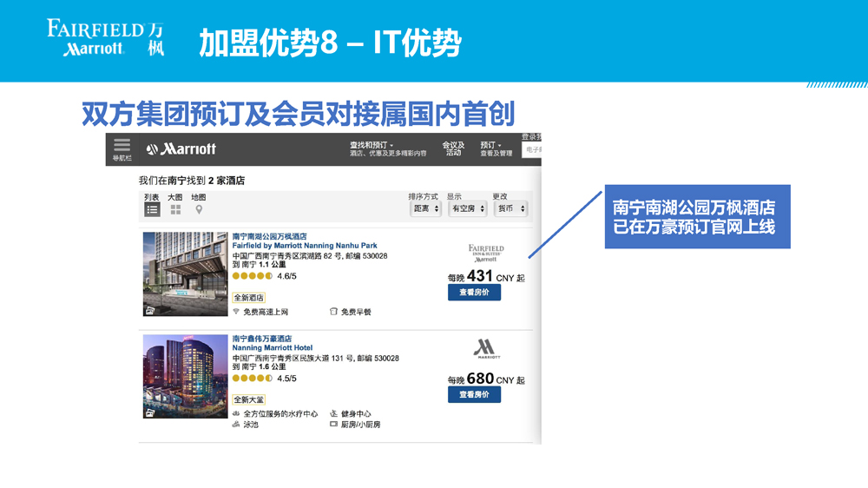Click the fitness center amenity icon
This screenshot has width=868, height=488.
tap(333, 413)
